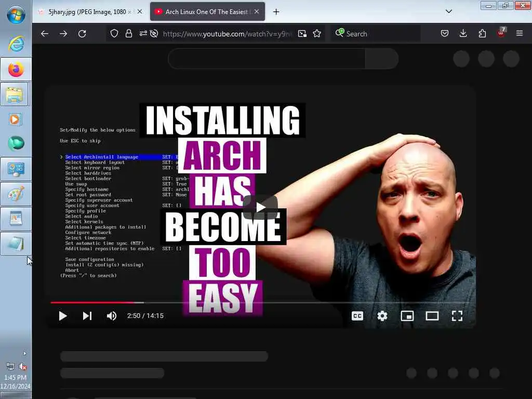
Task: Open the Control Panel taskbar icon
Action: click(16, 169)
